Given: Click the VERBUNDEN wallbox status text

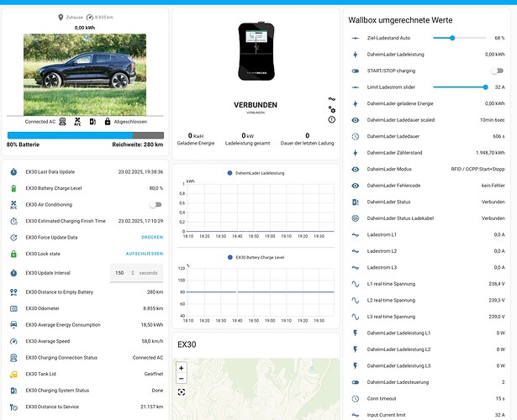Looking at the screenshot, I should [256, 105].
